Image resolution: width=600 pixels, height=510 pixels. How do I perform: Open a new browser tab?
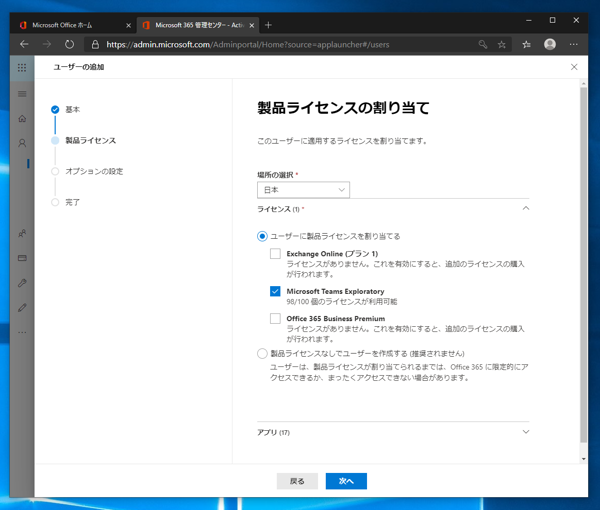pyautogui.click(x=268, y=25)
